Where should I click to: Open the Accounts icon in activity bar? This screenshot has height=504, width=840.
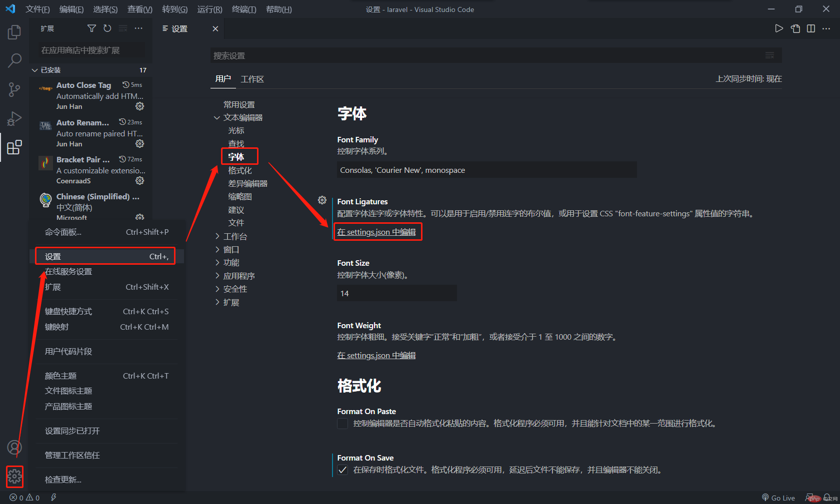14,447
